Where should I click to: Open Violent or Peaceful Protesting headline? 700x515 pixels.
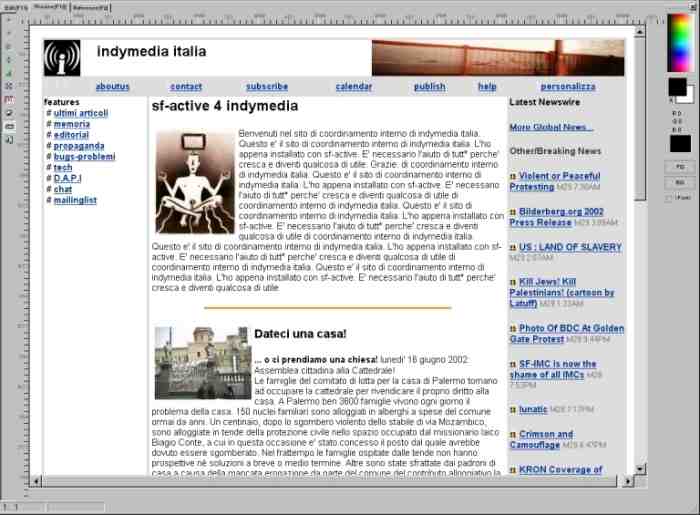(x=555, y=181)
